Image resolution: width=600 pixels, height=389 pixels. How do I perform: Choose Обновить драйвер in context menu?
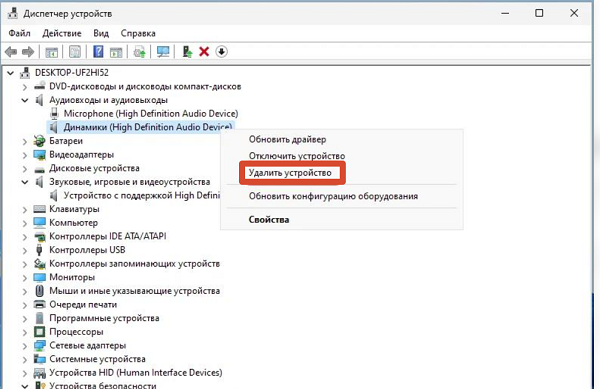point(287,140)
